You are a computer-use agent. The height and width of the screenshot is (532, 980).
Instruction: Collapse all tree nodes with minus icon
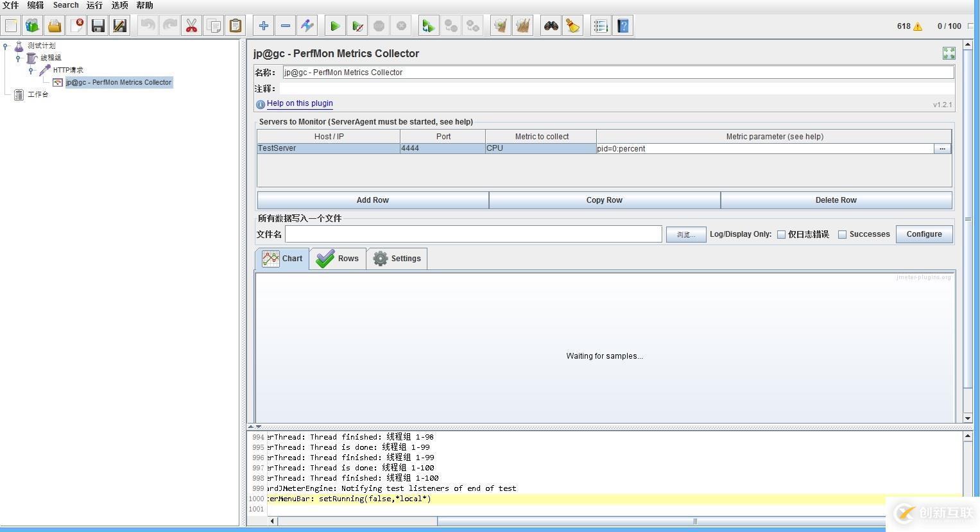click(x=286, y=26)
